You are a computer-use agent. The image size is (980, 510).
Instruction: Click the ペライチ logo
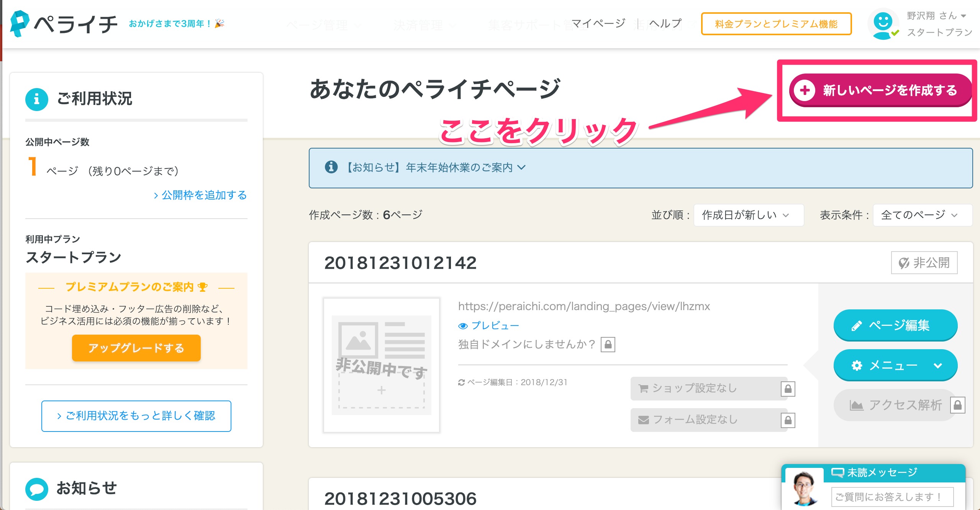point(64,24)
